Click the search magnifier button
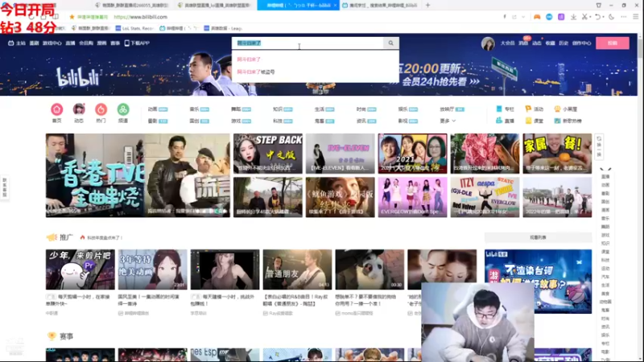Image resolution: width=644 pixels, height=362 pixels. tap(390, 43)
